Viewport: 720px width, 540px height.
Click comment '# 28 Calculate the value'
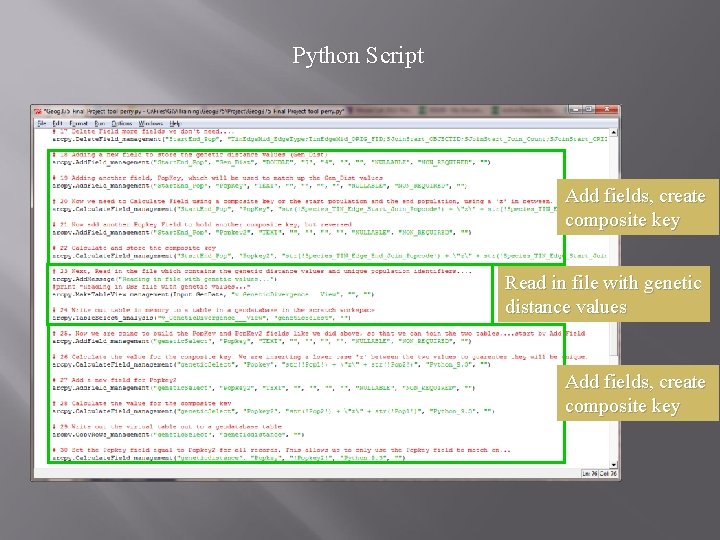(142, 404)
